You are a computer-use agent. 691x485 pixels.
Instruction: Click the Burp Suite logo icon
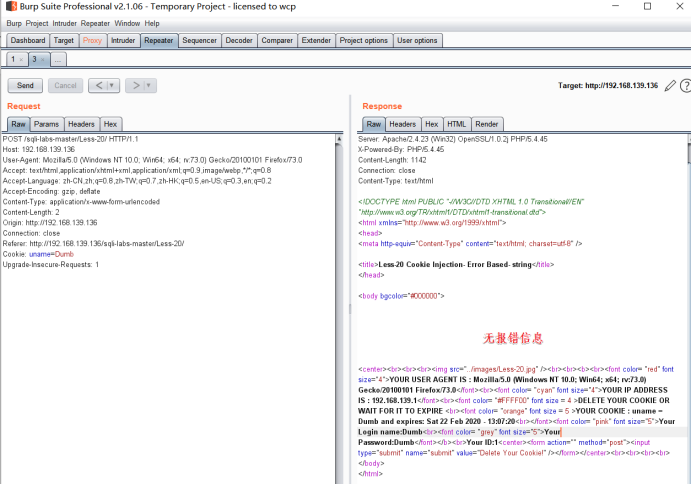click(x=11, y=6)
